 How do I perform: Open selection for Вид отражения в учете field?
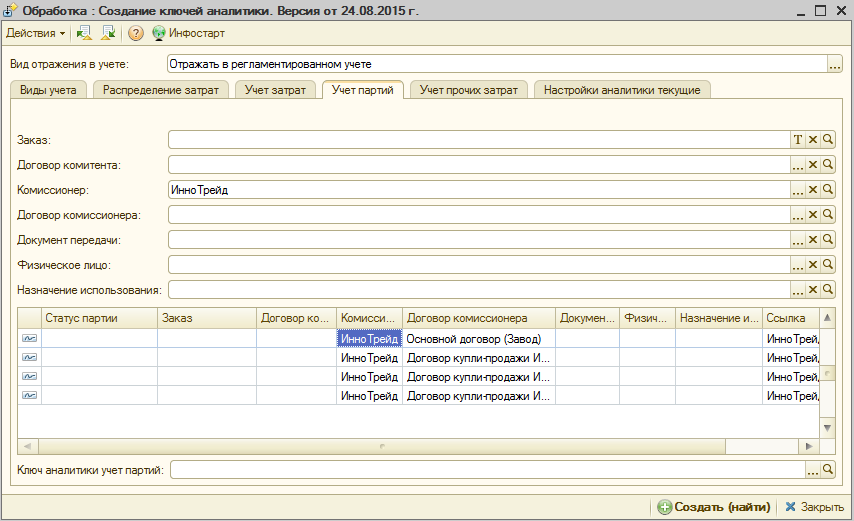coord(834,64)
